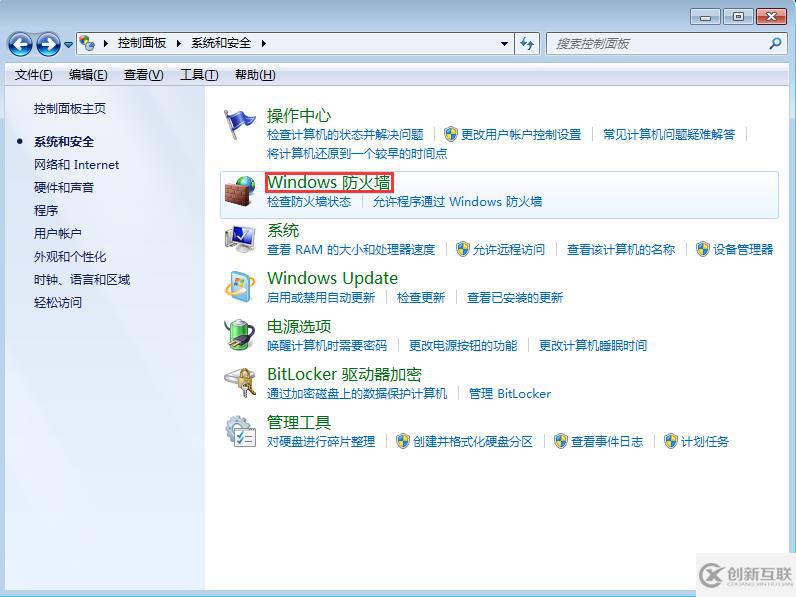The width and height of the screenshot is (796, 597).
Task: Click 常见计算机问题疑难解答 link
Action: tap(669, 135)
